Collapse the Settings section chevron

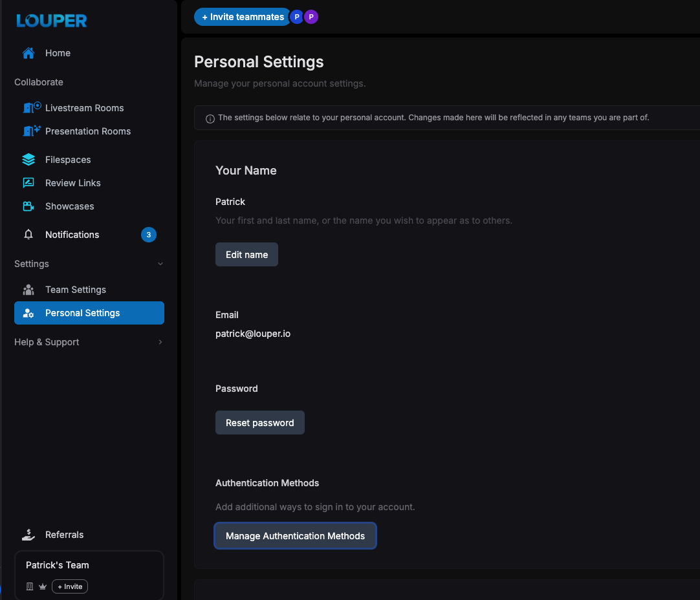(160, 264)
